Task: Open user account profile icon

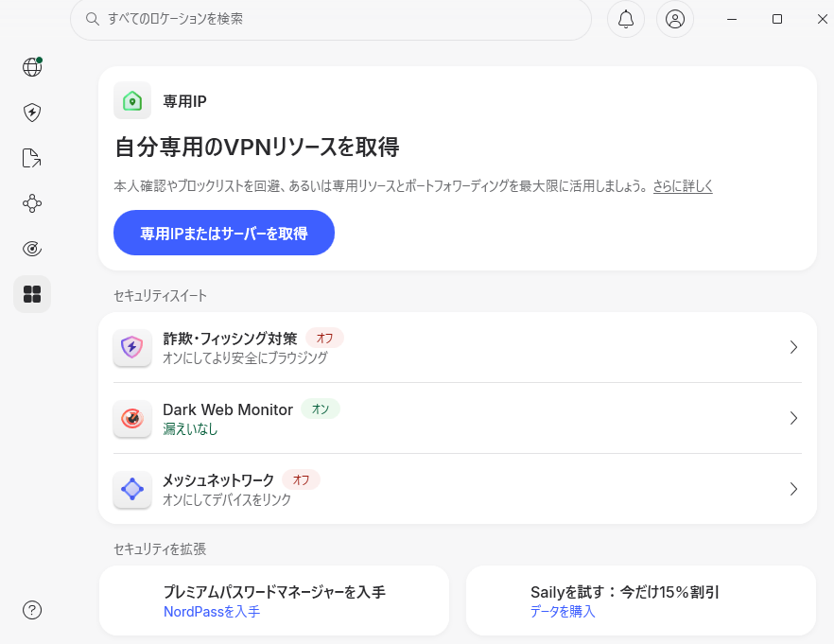Action: [x=675, y=19]
